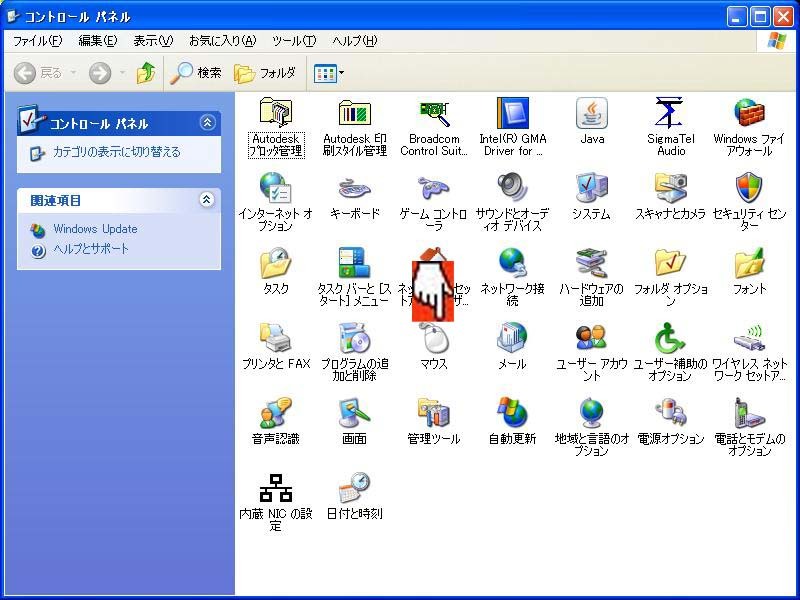Open Windows ファイアウォール icon

(x=749, y=114)
